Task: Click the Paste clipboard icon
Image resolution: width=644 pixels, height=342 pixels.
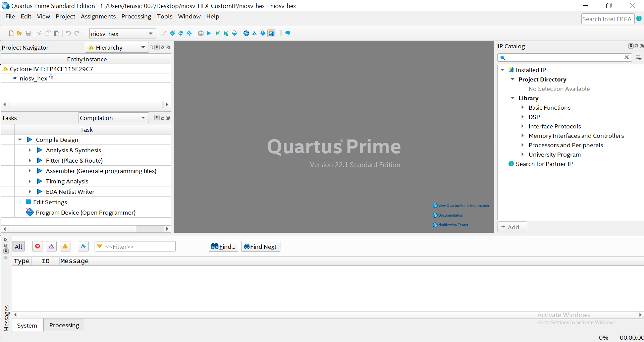Action: [57, 33]
